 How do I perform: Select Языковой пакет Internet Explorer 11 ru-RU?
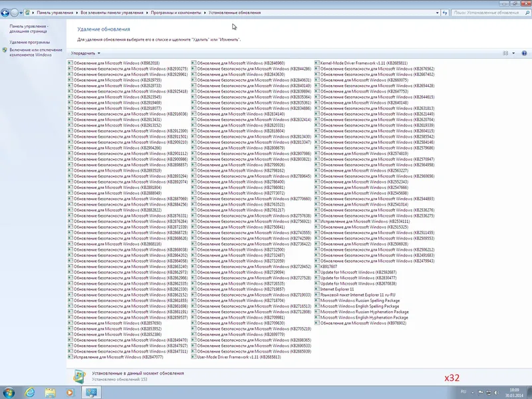click(x=358, y=295)
